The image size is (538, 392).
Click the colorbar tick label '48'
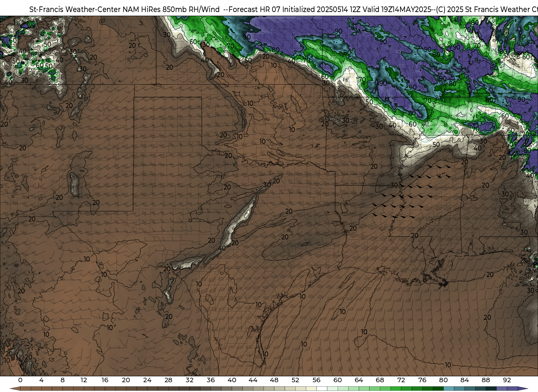point(274,380)
